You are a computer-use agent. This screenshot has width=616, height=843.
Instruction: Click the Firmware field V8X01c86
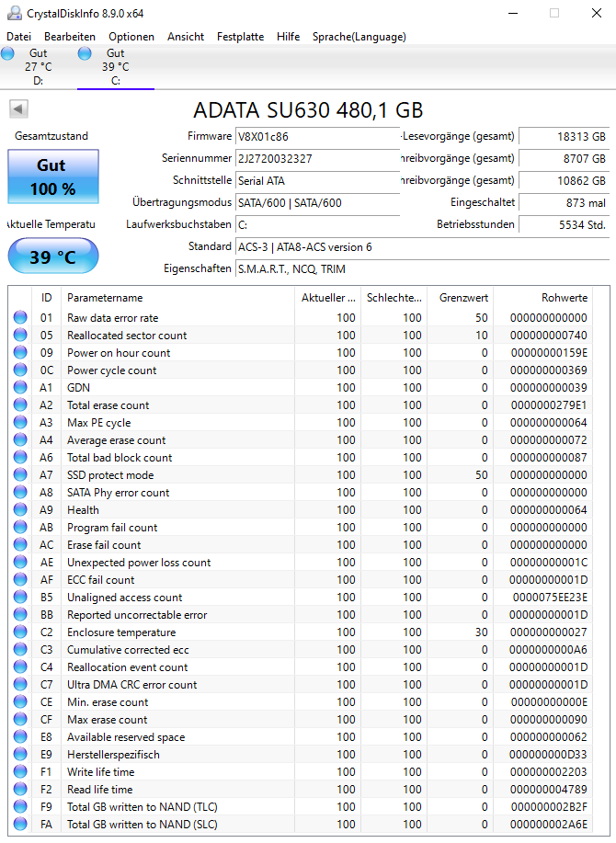tap(318, 137)
